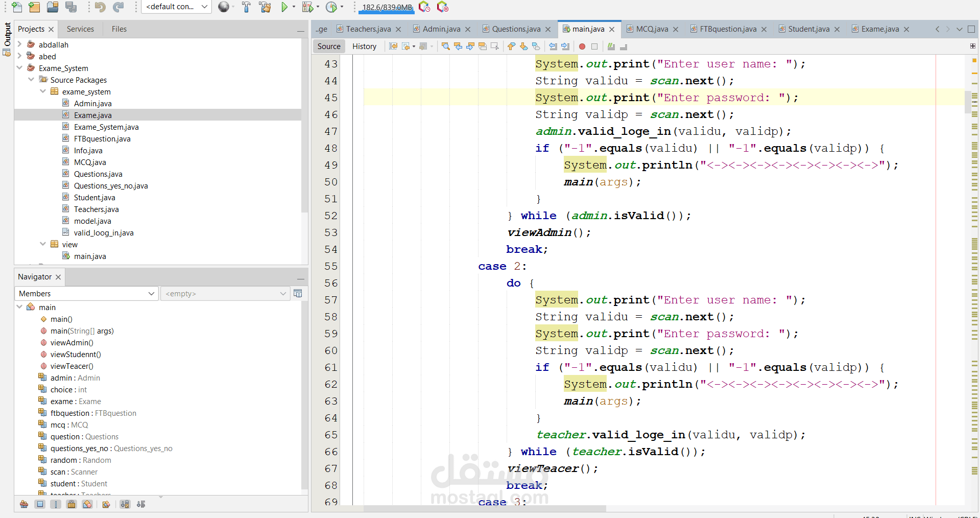The width and height of the screenshot is (980, 518).
Task: Click the Run Project green arrow
Action: tap(285, 7)
